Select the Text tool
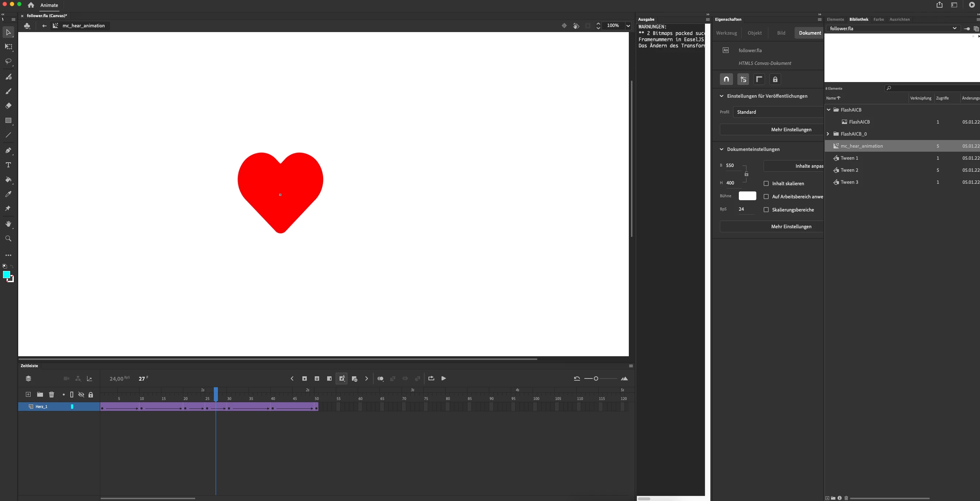This screenshot has width=980, height=501. coord(8,165)
